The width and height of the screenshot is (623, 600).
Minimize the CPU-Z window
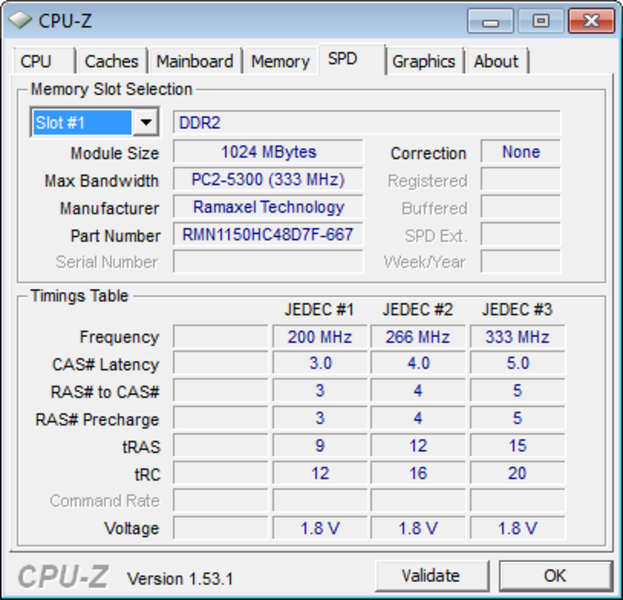point(491,21)
